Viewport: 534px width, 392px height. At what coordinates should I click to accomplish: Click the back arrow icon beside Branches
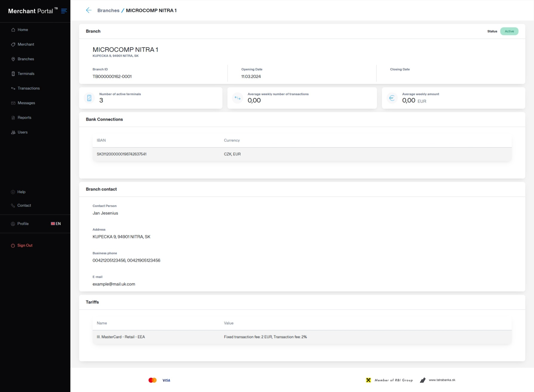88,10
